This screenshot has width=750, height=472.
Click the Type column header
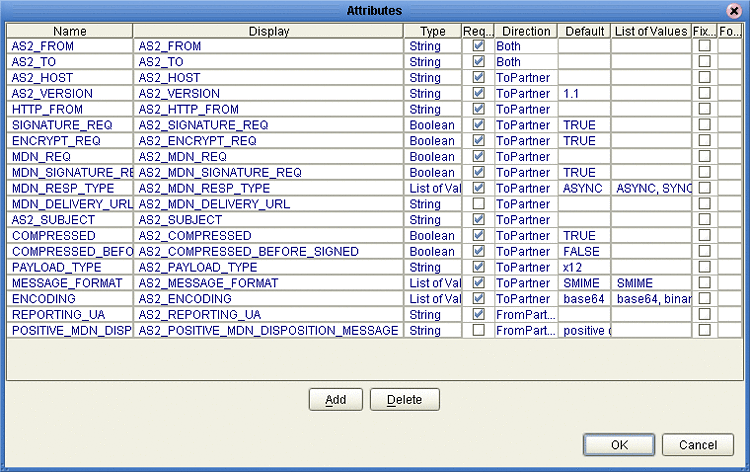432,31
